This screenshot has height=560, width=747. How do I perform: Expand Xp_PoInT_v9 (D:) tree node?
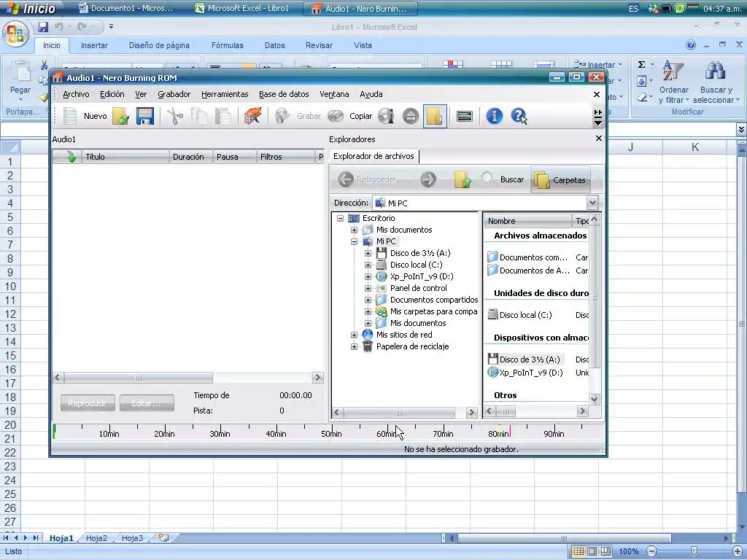pos(368,276)
